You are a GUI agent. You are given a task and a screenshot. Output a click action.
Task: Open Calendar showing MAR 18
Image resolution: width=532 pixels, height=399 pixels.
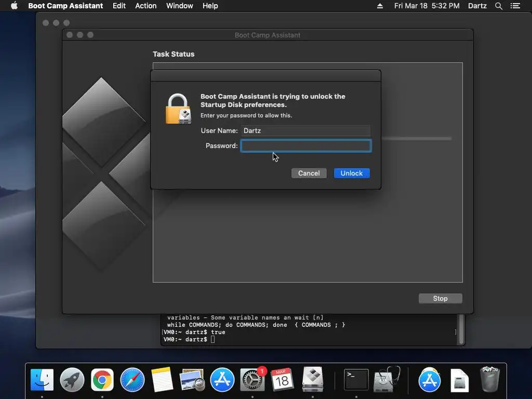coord(282,380)
